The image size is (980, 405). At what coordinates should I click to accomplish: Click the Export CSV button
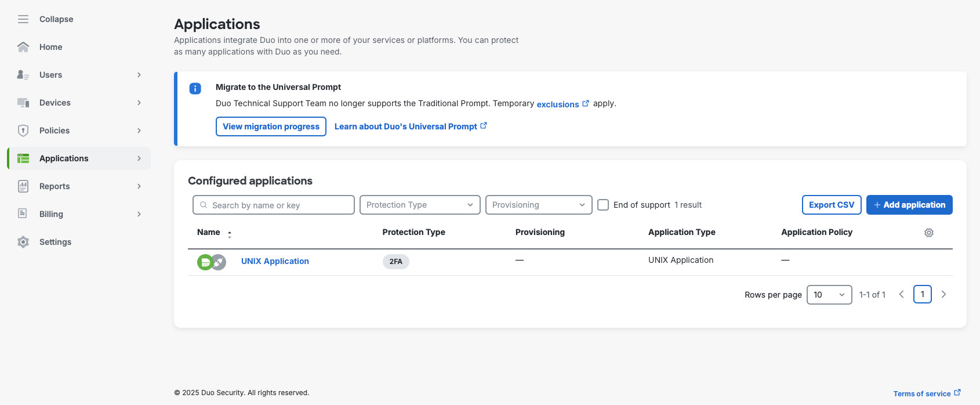pyautogui.click(x=831, y=205)
